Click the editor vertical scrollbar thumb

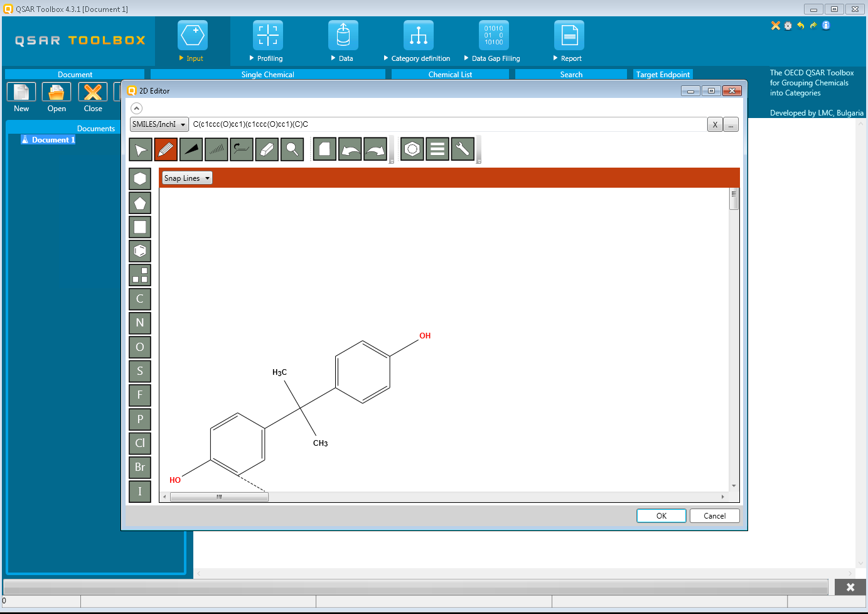(734, 199)
